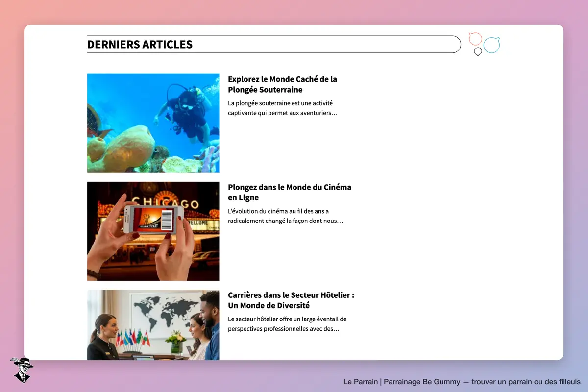588x392 pixels.
Task: Open article 'Carrières dans le Secteur Hôtelier'
Action: point(291,300)
